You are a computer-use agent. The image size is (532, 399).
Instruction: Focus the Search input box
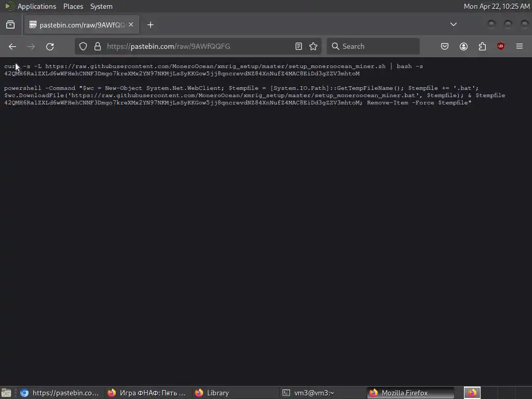tap(373, 46)
